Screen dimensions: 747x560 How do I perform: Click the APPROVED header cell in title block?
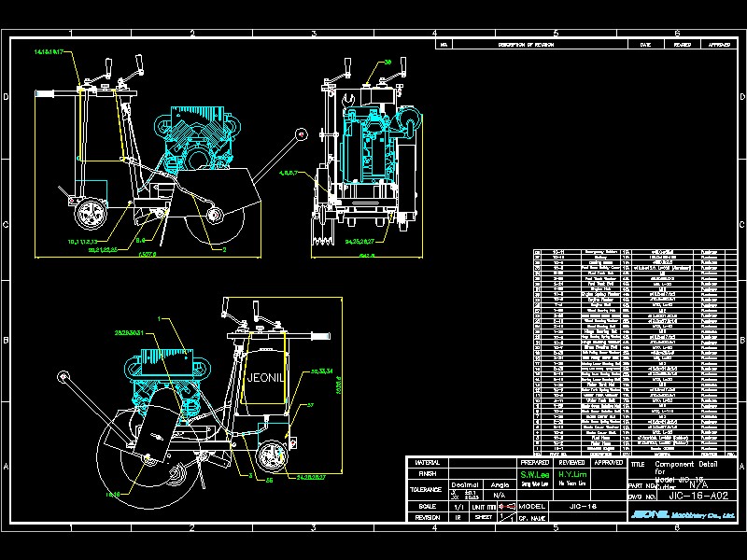(608, 462)
